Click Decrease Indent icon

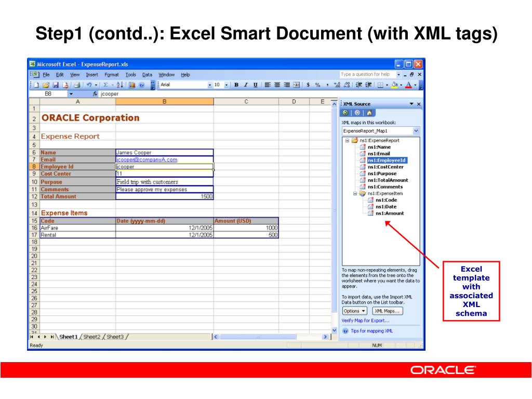[358, 85]
